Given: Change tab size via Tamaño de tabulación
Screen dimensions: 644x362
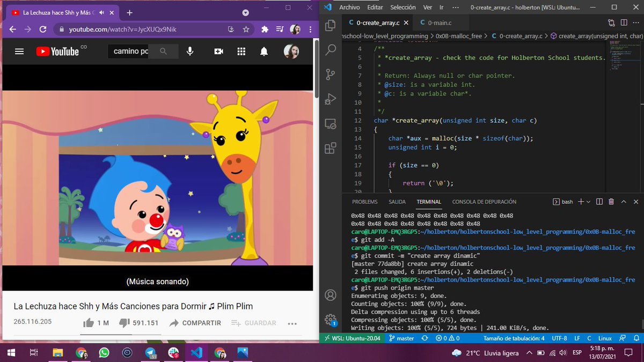Looking at the screenshot, I should (514, 338).
